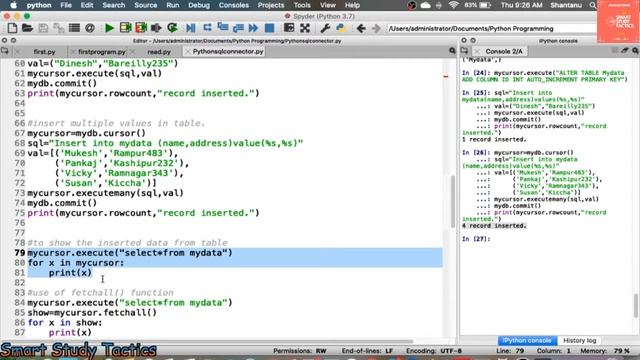Viewport: 640px width, 360px height.
Task: Run file with green play button
Action: (109, 28)
